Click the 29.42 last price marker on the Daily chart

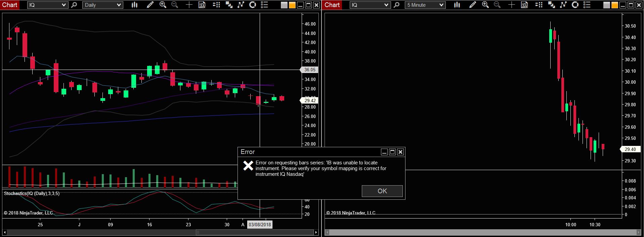pos(309,100)
